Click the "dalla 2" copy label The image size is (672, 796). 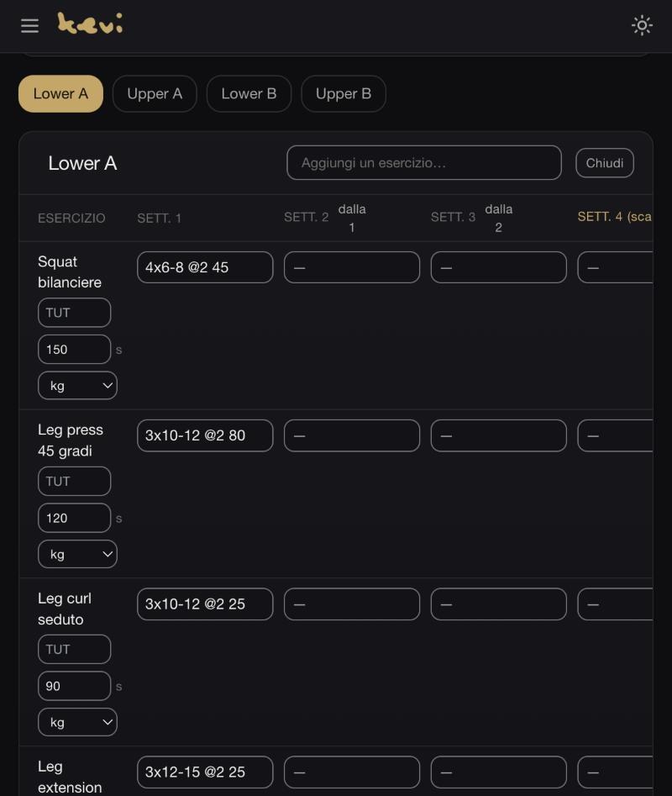(499, 219)
